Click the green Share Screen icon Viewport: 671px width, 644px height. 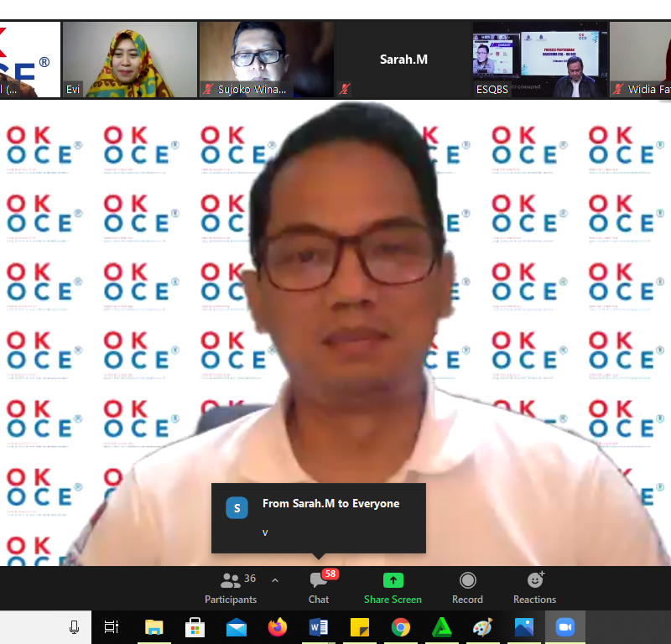click(x=393, y=581)
